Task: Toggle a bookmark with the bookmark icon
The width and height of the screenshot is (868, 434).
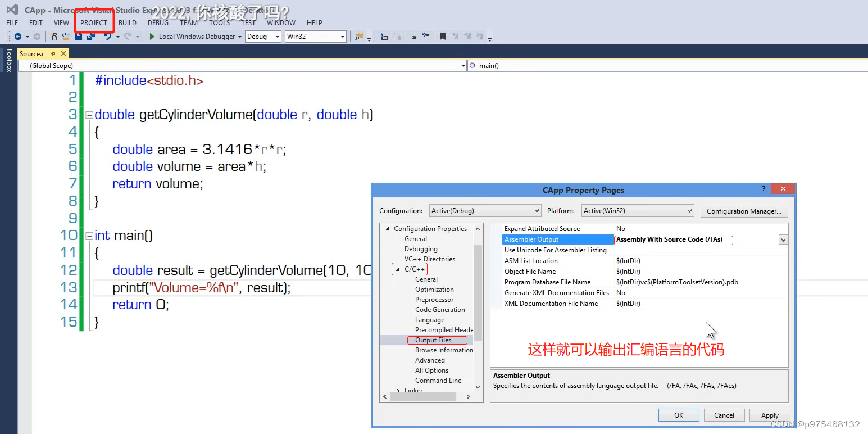Action: click(x=443, y=37)
